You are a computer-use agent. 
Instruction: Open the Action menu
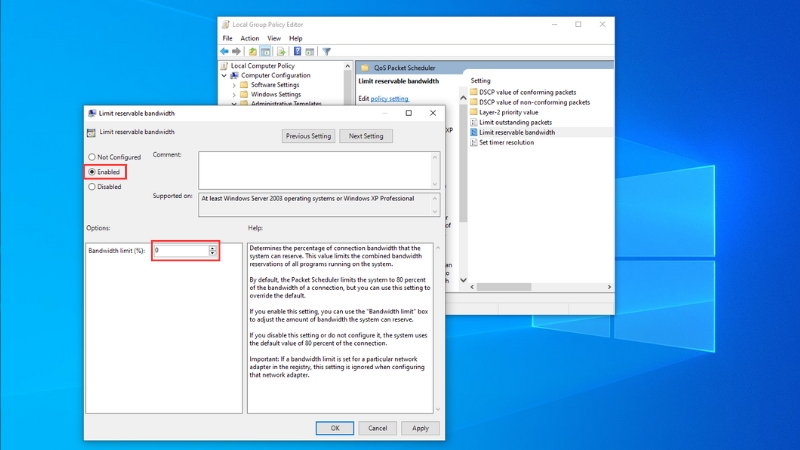[x=249, y=38]
